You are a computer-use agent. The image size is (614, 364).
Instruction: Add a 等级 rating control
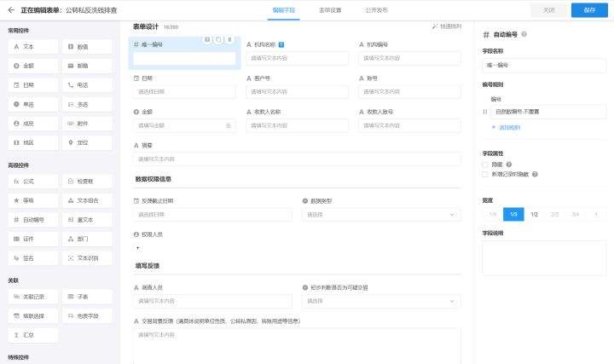coord(33,200)
